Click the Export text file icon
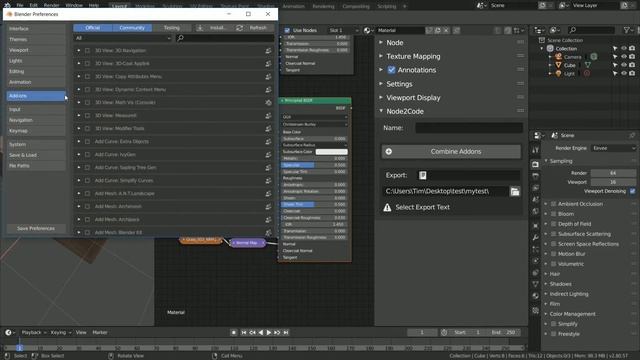This screenshot has height=360, width=640. (422, 175)
